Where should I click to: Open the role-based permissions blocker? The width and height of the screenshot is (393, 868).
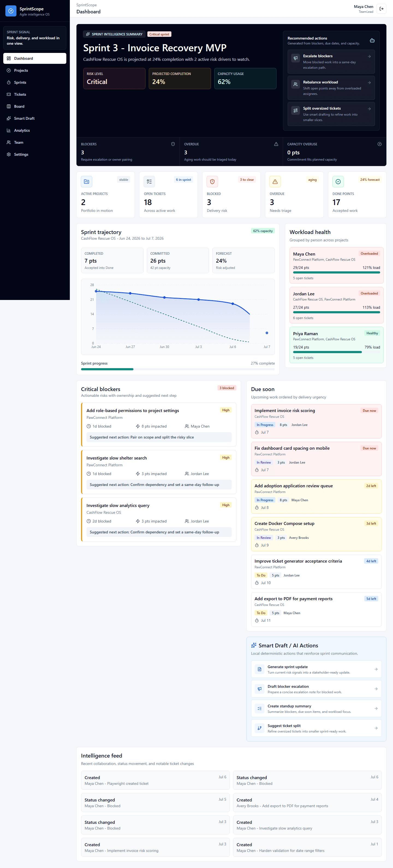coord(159,425)
